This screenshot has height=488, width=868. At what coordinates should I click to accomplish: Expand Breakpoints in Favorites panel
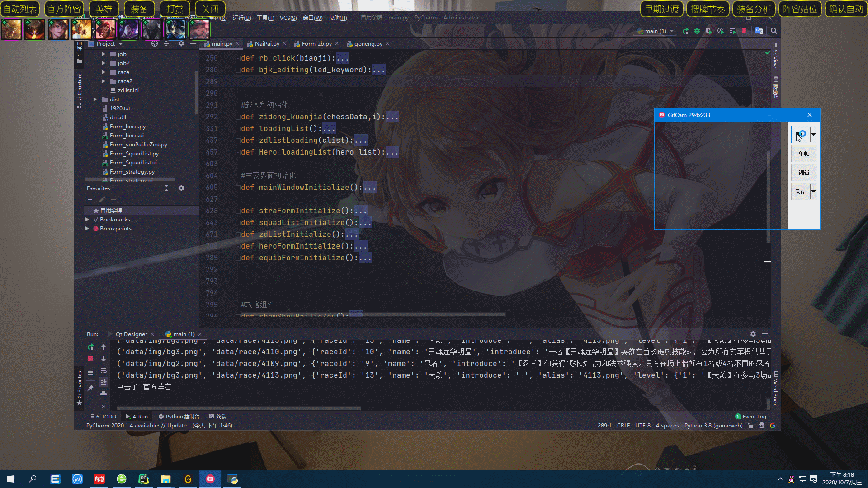tap(87, 229)
